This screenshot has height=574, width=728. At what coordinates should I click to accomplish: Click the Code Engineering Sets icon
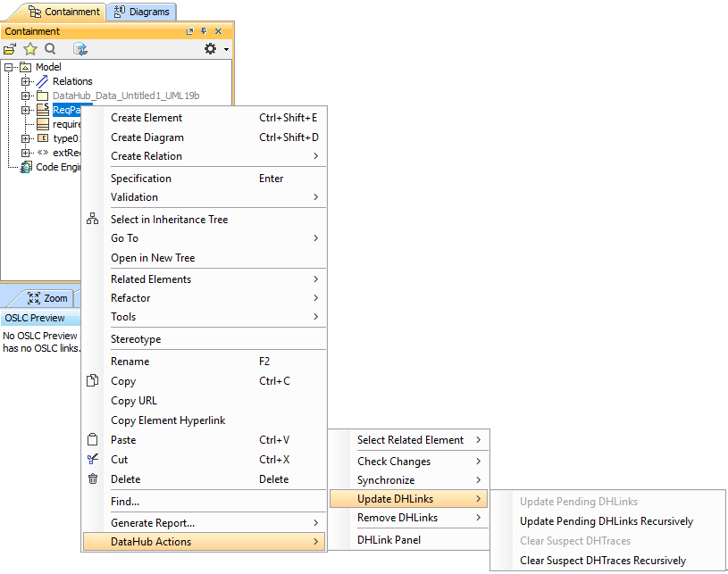(26, 167)
